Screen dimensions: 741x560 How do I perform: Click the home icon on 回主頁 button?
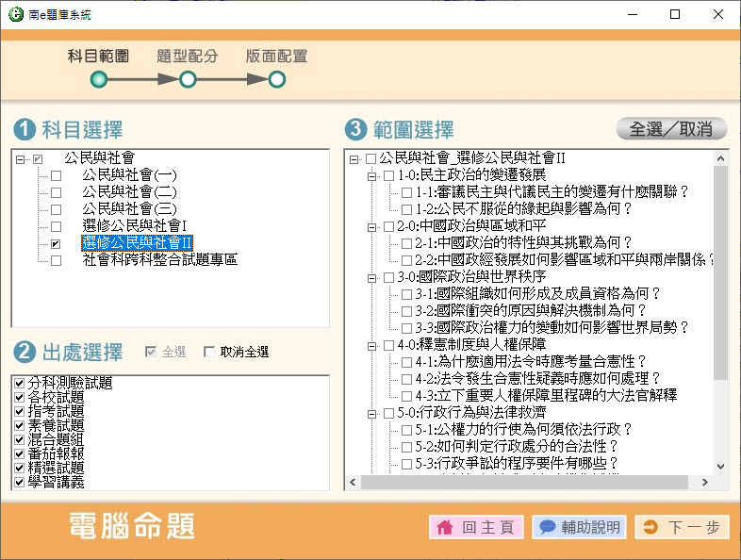[x=445, y=528]
